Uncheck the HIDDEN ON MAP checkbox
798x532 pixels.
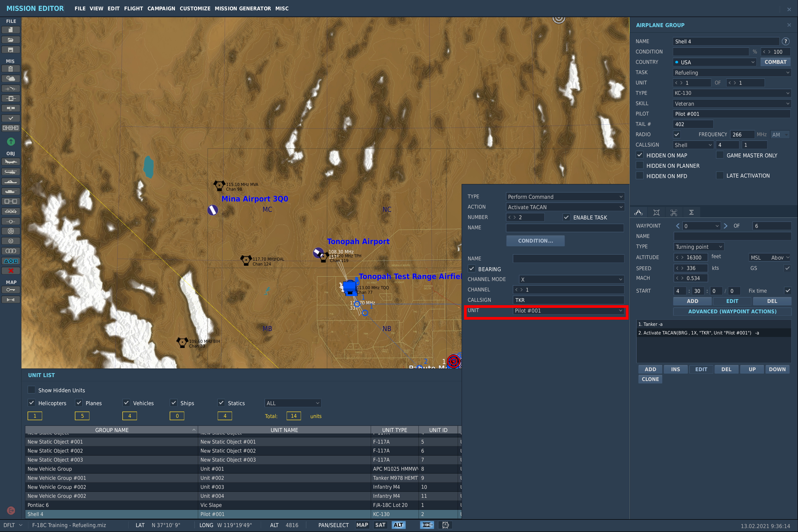tap(640, 155)
